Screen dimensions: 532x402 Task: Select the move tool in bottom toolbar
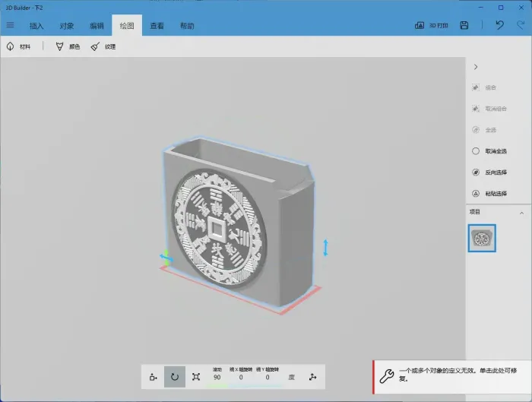(x=154, y=377)
